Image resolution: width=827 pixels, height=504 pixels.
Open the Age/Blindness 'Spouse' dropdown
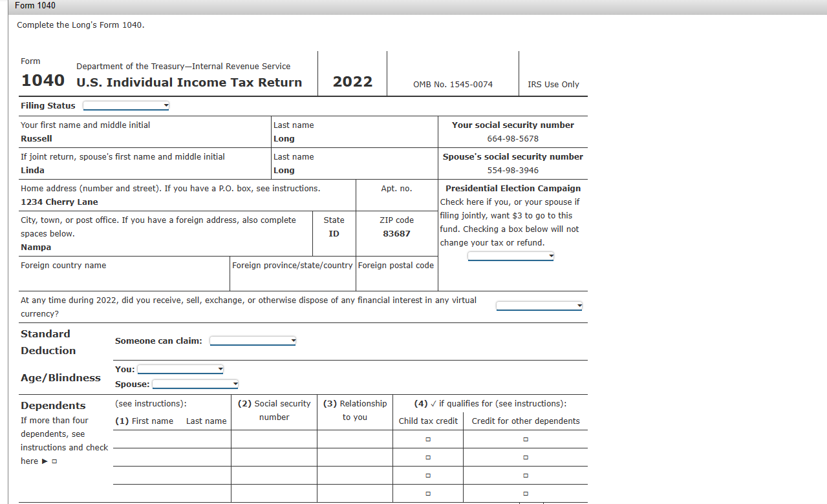pyautogui.click(x=195, y=384)
